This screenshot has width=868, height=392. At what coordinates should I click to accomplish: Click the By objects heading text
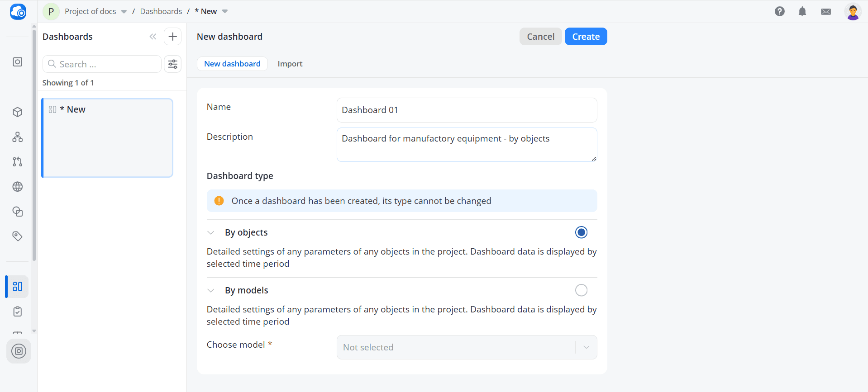(246, 232)
